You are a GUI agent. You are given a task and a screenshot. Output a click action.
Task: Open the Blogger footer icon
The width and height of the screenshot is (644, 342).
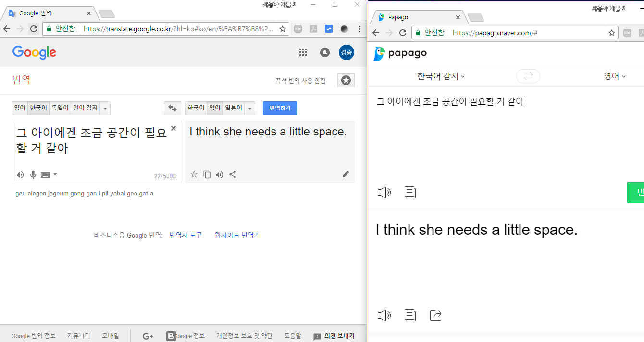pos(171,336)
